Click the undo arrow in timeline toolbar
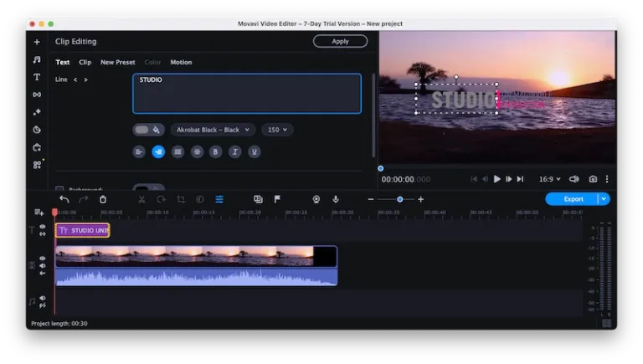This screenshot has height=364, width=643. (x=64, y=199)
